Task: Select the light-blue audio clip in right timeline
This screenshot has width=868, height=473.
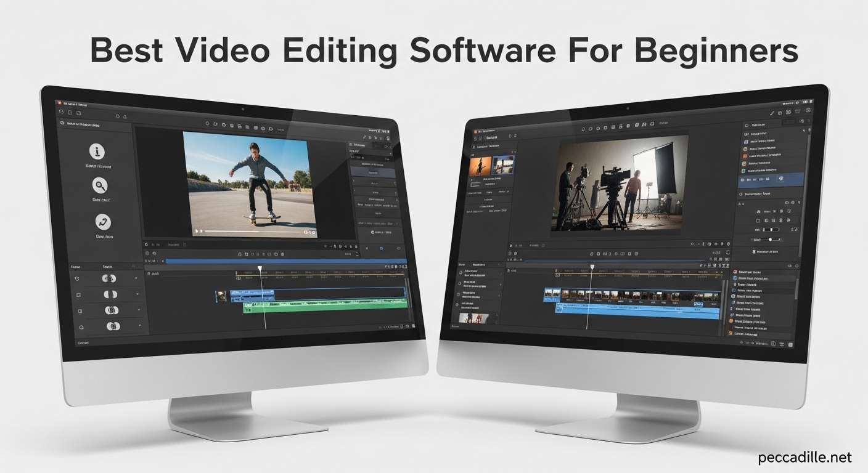Action: click(639, 310)
